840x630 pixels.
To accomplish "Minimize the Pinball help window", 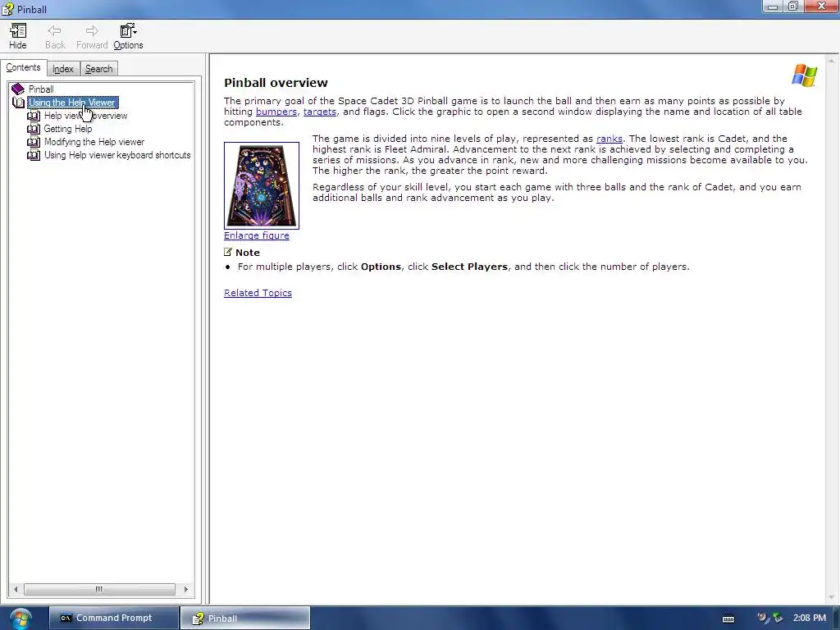I will [x=773, y=7].
